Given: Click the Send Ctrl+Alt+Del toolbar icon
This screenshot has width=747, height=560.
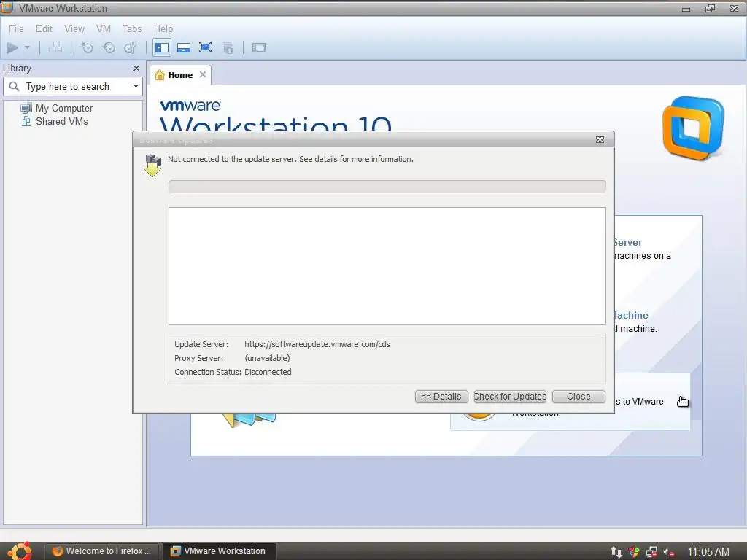Looking at the screenshot, I should tap(55, 47).
